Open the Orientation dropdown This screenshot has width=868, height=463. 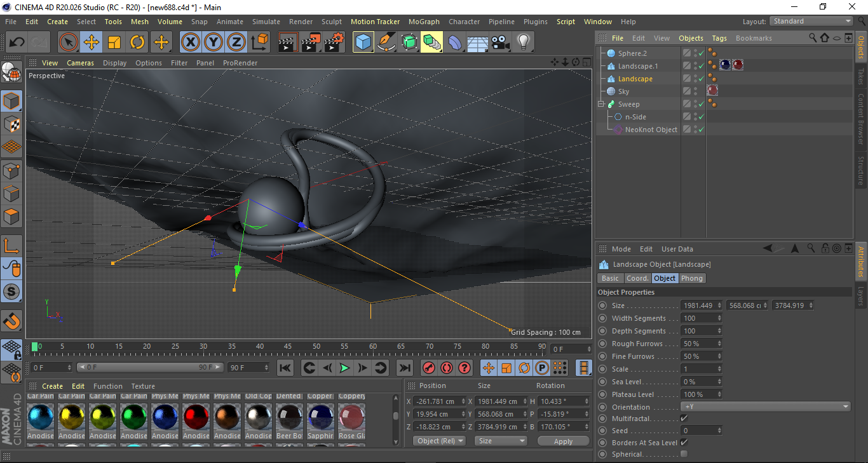tap(766, 407)
